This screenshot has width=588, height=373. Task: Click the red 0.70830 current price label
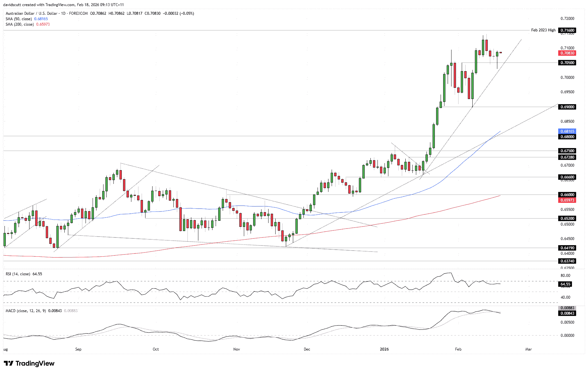point(567,53)
